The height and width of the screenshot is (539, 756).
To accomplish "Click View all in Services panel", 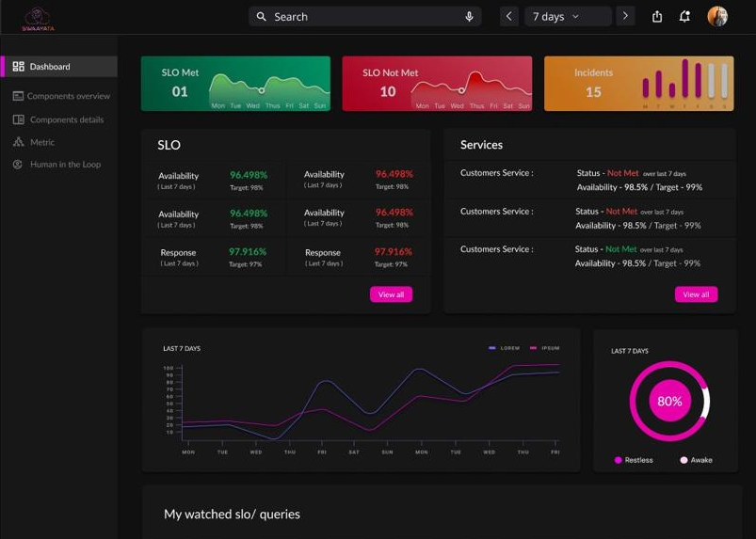I will [696, 294].
